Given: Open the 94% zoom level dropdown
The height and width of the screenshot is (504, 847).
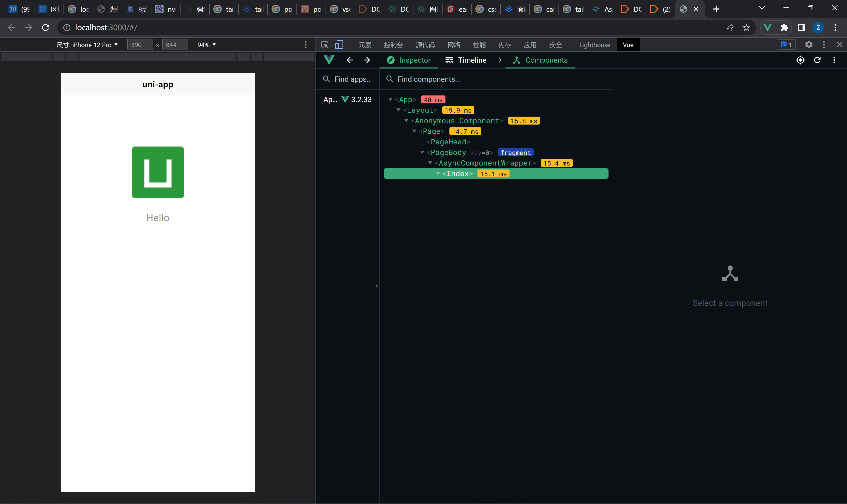Looking at the screenshot, I should click(x=206, y=44).
